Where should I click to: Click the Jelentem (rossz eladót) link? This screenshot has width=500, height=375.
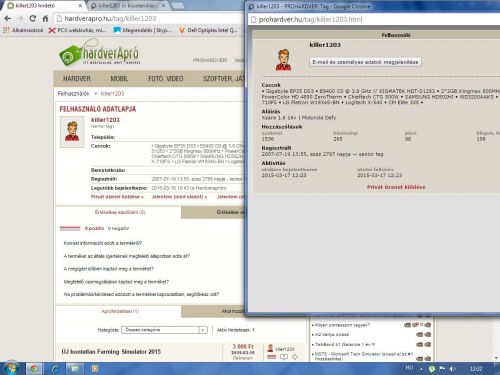pyautogui.click(x=179, y=197)
